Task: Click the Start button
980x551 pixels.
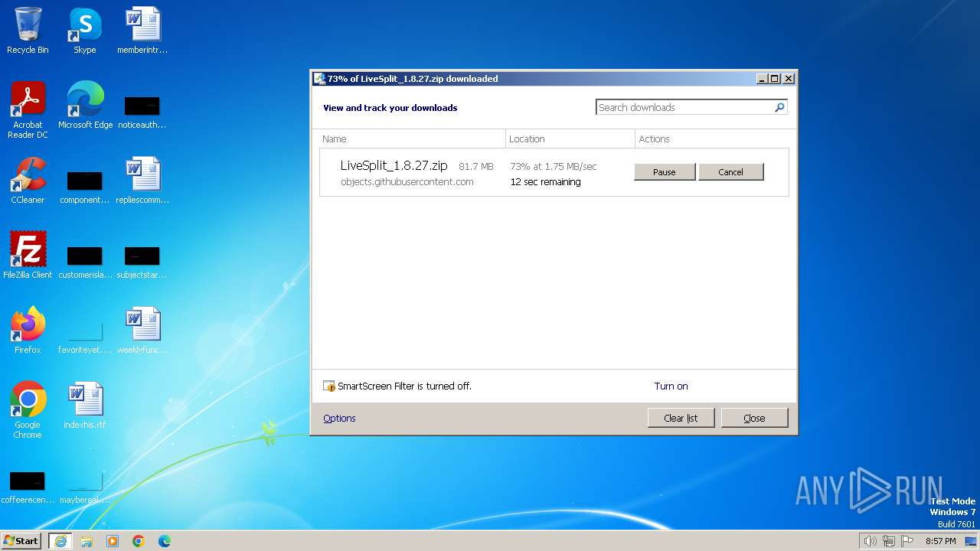Action: 21,541
